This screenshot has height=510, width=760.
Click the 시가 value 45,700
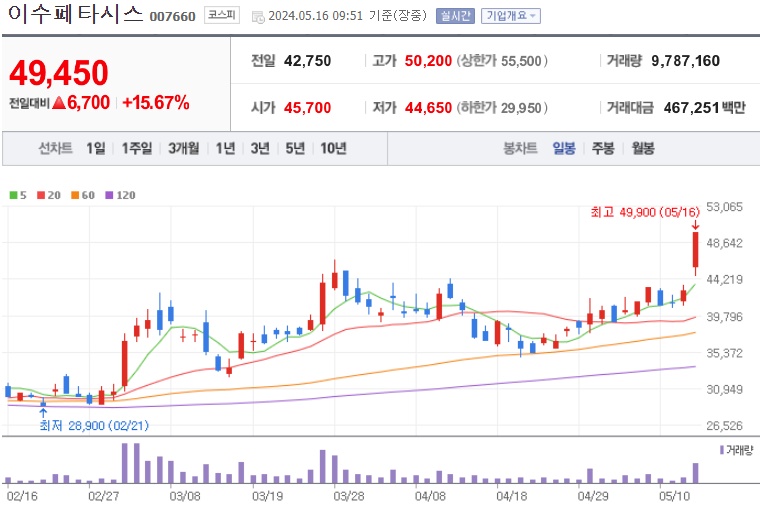[x=307, y=107]
